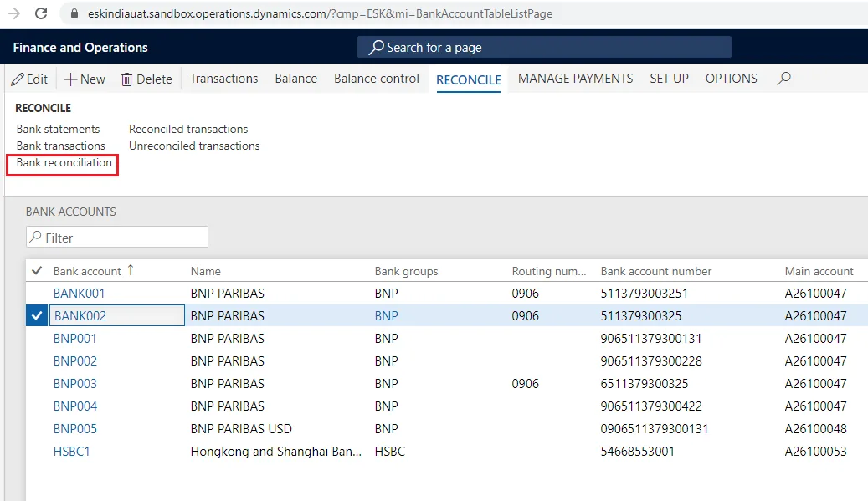Click main account A26100053
The height and width of the screenshot is (501, 868).
[x=815, y=452]
